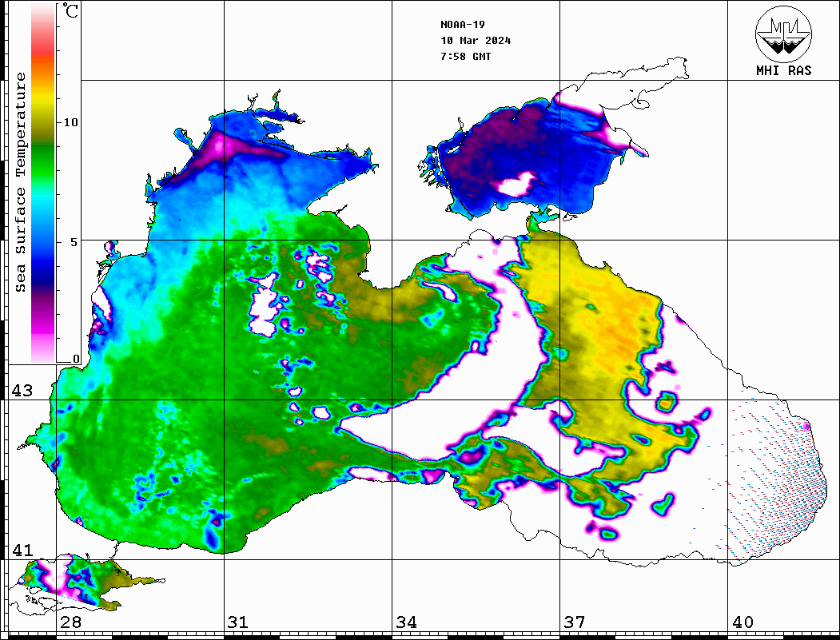This screenshot has height=640, width=840.
Task: Click the '°C' unit label
Action: [70, 10]
